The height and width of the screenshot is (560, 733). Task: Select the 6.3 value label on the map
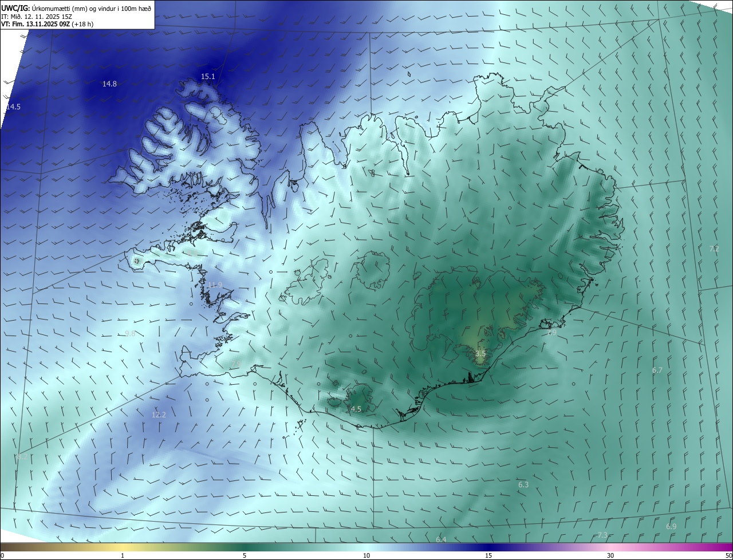coord(523,485)
